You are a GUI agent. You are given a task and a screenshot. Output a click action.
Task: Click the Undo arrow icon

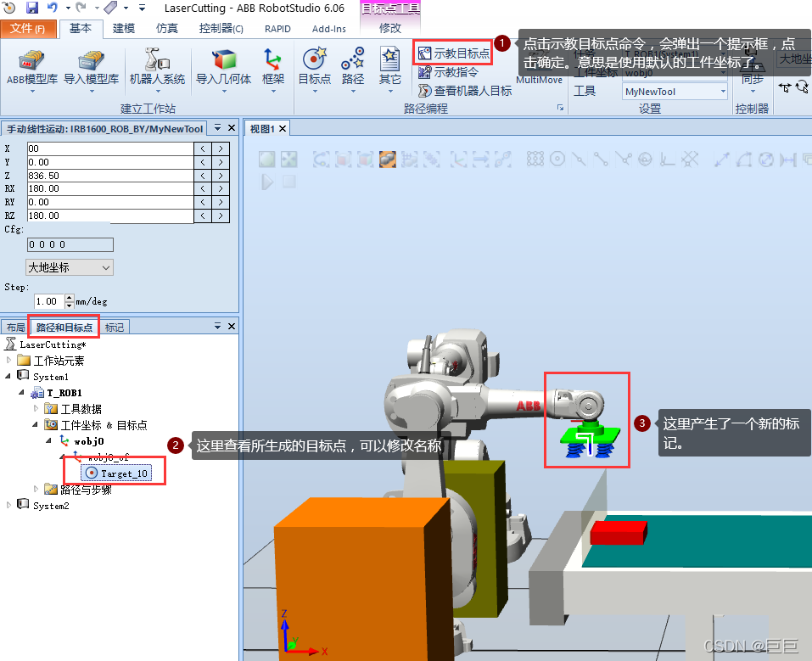53,8
